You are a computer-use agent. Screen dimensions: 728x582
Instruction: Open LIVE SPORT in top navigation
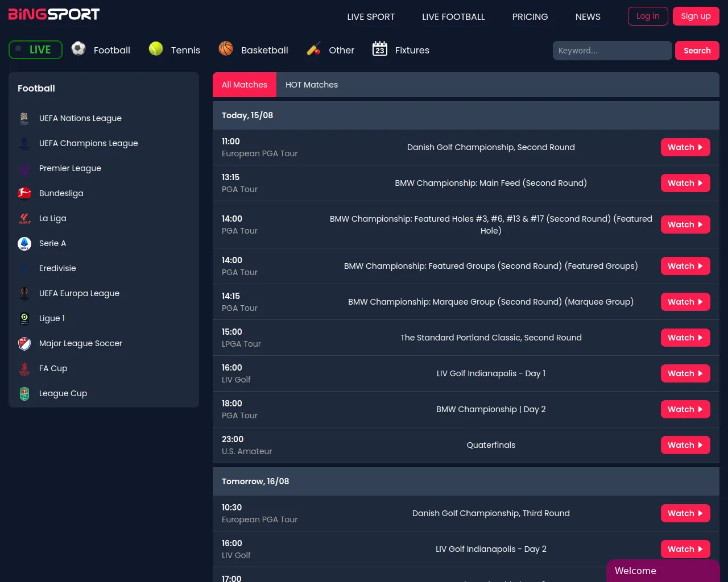point(371,16)
